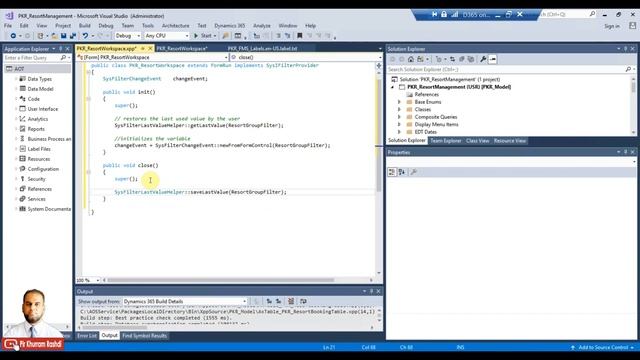Viewport: 640px width, 360px height.
Task: Expand the Base Enums folder
Action: (x=400, y=102)
